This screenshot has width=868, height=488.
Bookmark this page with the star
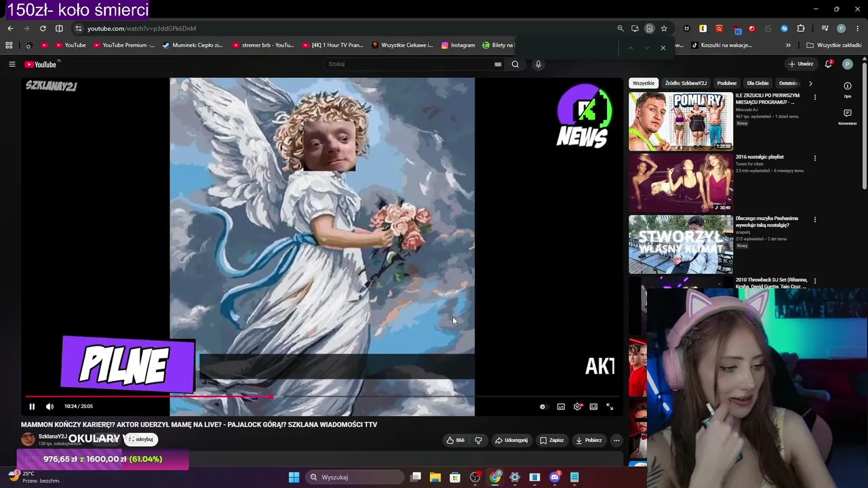click(664, 28)
